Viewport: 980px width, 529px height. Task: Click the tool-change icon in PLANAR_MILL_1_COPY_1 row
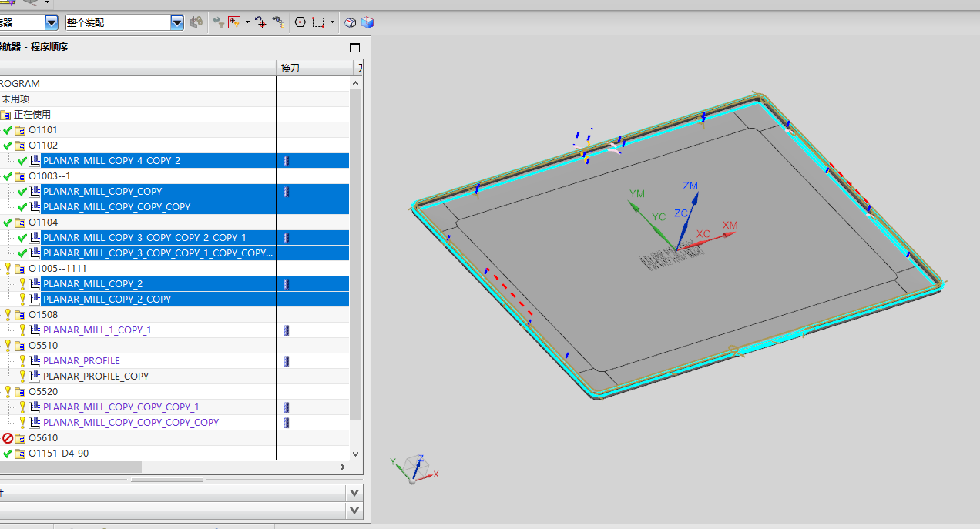pyautogui.click(x=286, y=330)
